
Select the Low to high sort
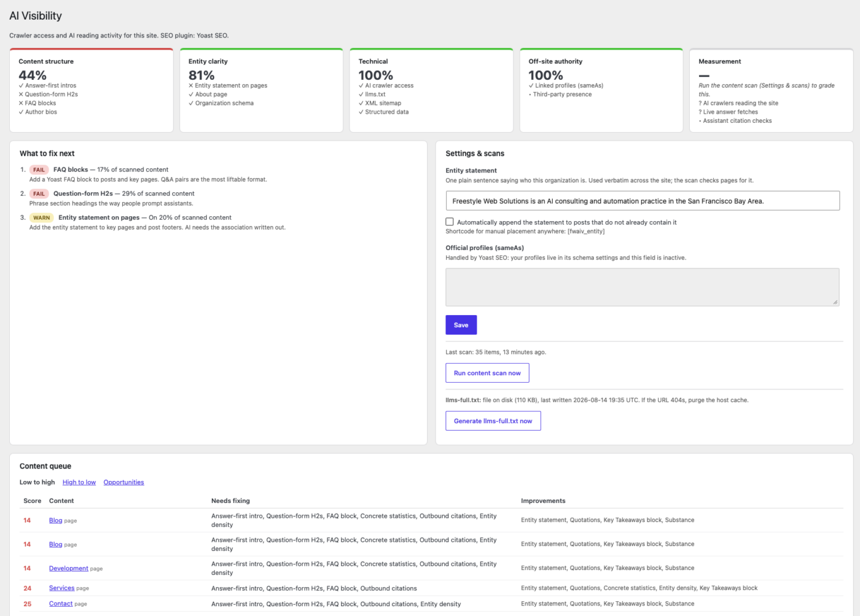point(37,482)
